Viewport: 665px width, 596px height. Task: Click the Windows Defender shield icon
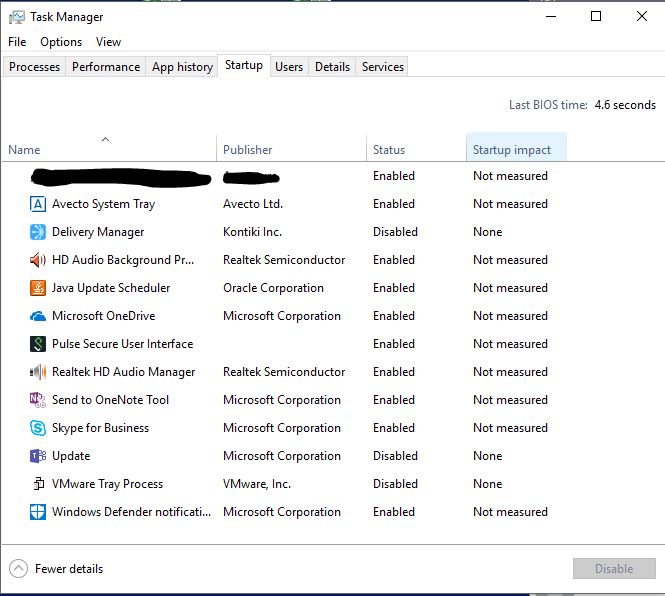pos(38,512)
